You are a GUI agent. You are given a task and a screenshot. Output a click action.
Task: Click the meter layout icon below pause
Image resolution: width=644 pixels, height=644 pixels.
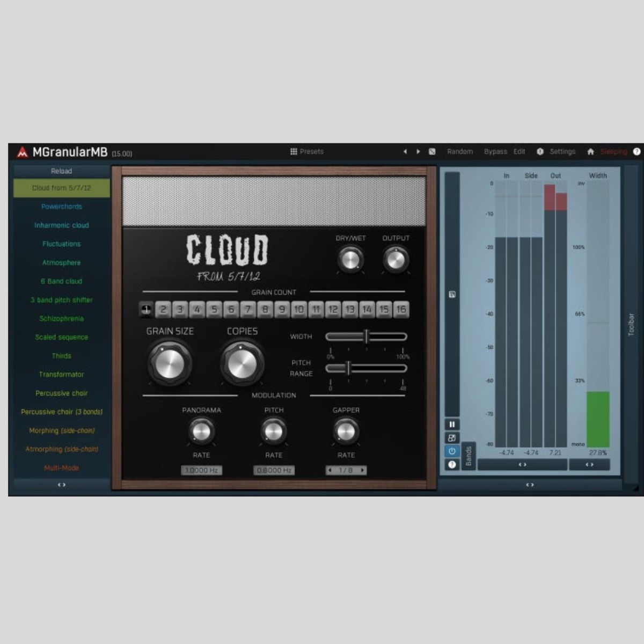tap(452, 438)
